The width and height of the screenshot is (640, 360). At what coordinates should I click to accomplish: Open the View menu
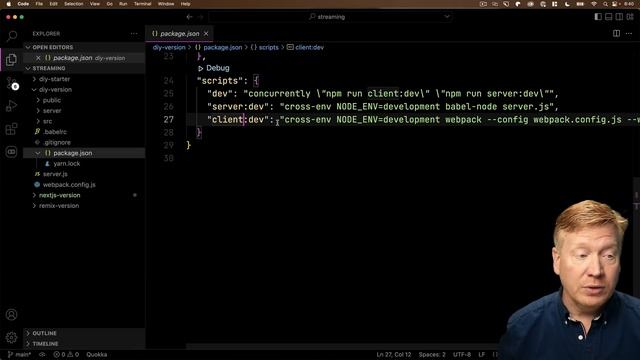coord(95,4)
